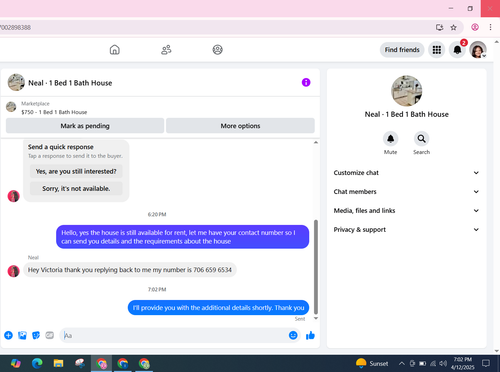Go to Facebook Home icon
Image resolution: width=500 pixels, height=372 pixels.
tap(115, 50)
